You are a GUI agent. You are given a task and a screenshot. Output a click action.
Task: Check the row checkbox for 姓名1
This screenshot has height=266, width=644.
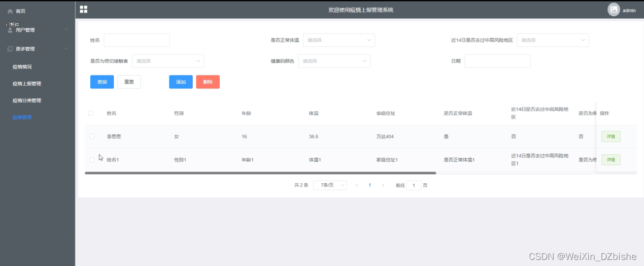coord(92,159)
